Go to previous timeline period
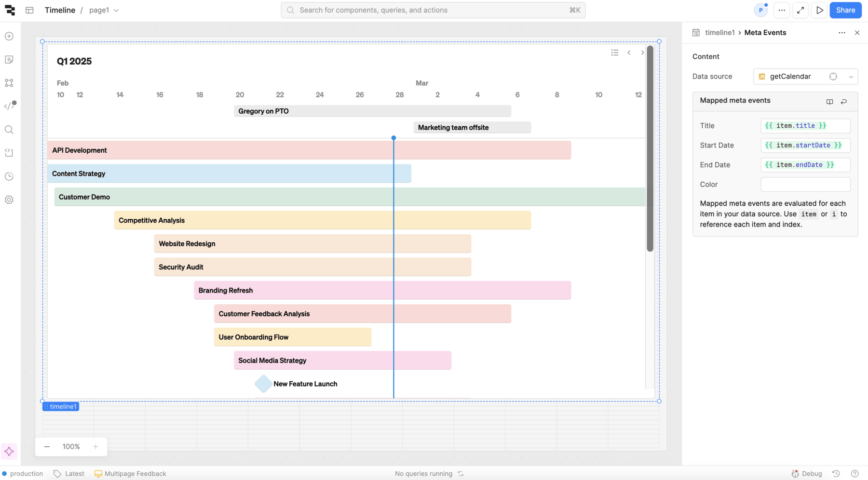This screenshot has height=480, width=868. (629, 53)
